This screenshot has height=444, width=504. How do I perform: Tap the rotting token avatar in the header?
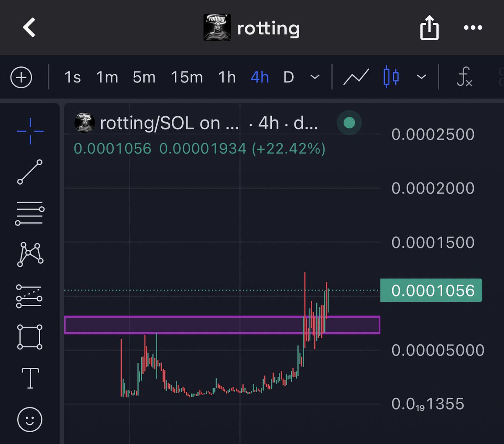(x=217, y=27)
